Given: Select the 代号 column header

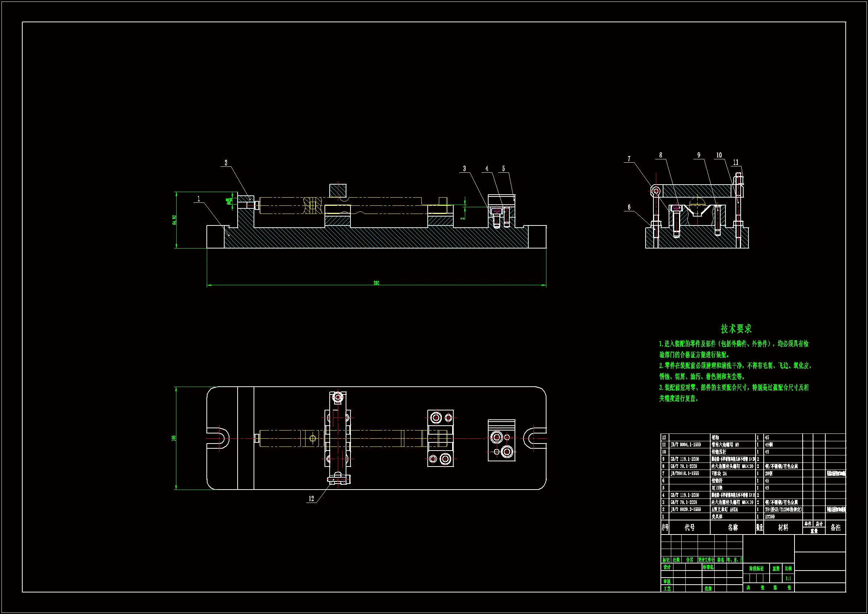Looking at the screenshot, I should [x=689, y=527].
